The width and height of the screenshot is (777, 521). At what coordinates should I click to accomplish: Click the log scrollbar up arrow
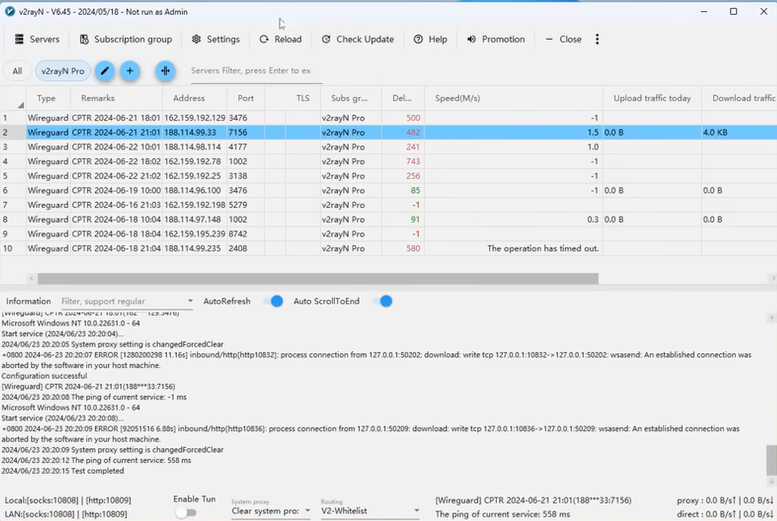coord(771,318)
